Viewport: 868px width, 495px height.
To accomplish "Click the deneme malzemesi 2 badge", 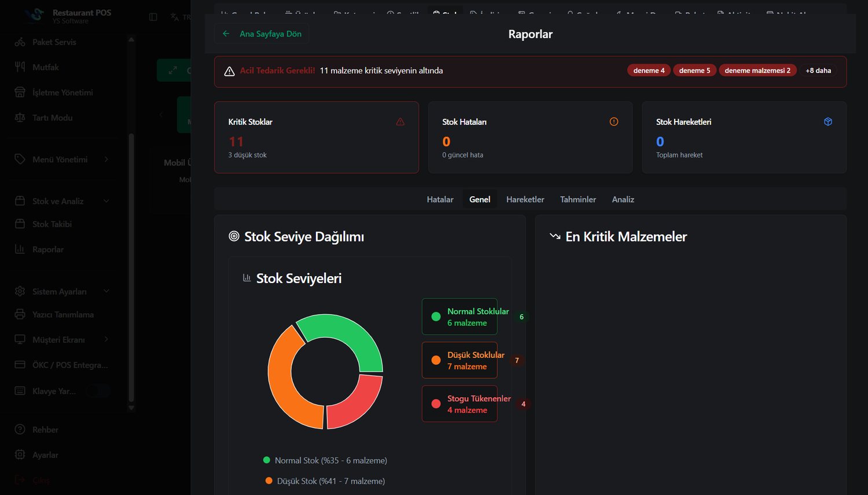I will (x=757, y=71).
